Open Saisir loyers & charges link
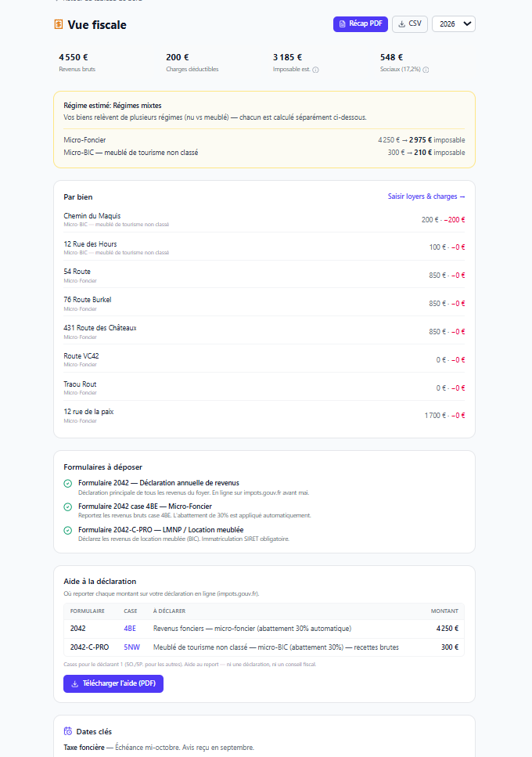 point(426,196)
